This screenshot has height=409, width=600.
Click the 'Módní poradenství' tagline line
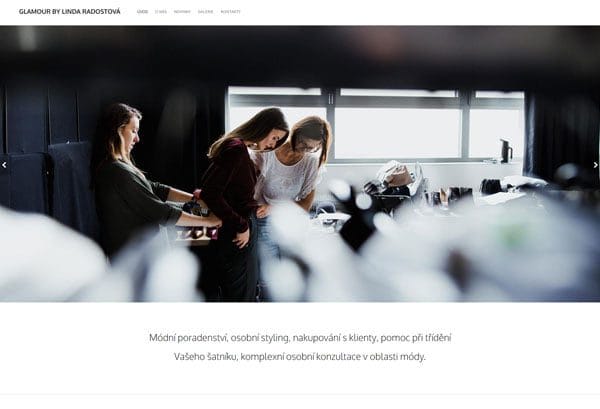(300, 338)
